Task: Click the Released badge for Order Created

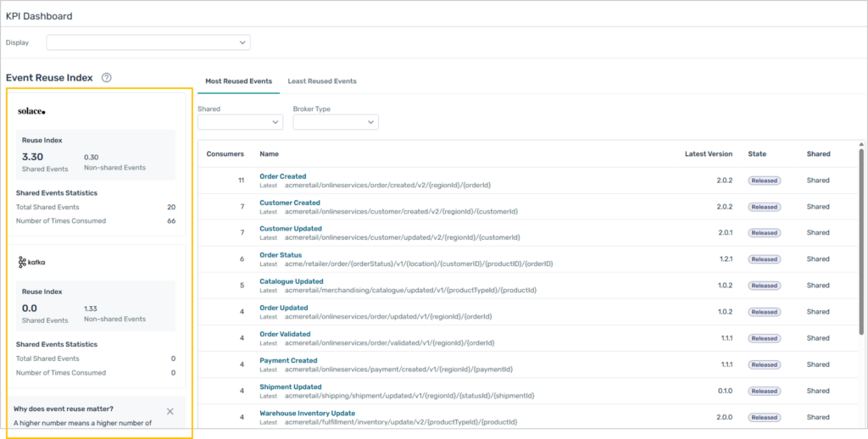Action: coord(764,181)
